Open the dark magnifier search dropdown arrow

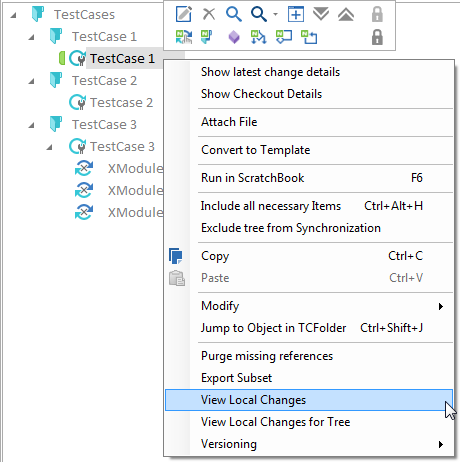tap(275, 14)
